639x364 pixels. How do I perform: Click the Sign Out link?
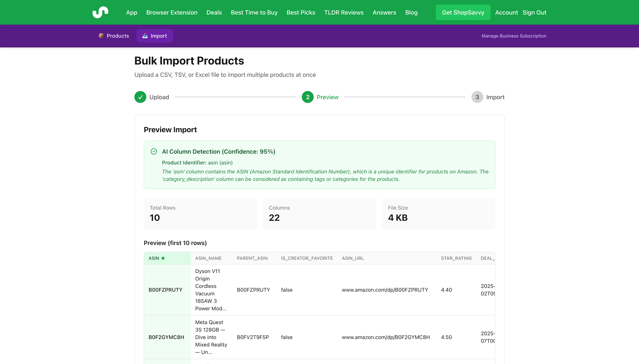(534, 12)
